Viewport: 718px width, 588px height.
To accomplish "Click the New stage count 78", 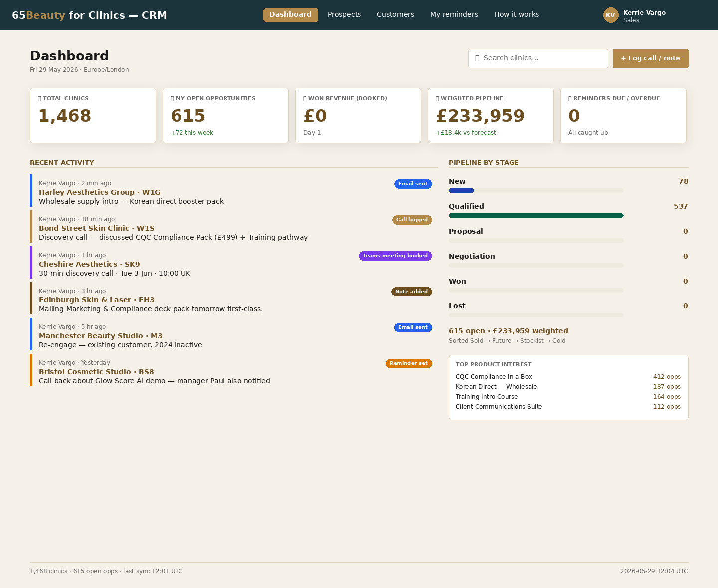I will pyautogui.click(x=683, y=181).
